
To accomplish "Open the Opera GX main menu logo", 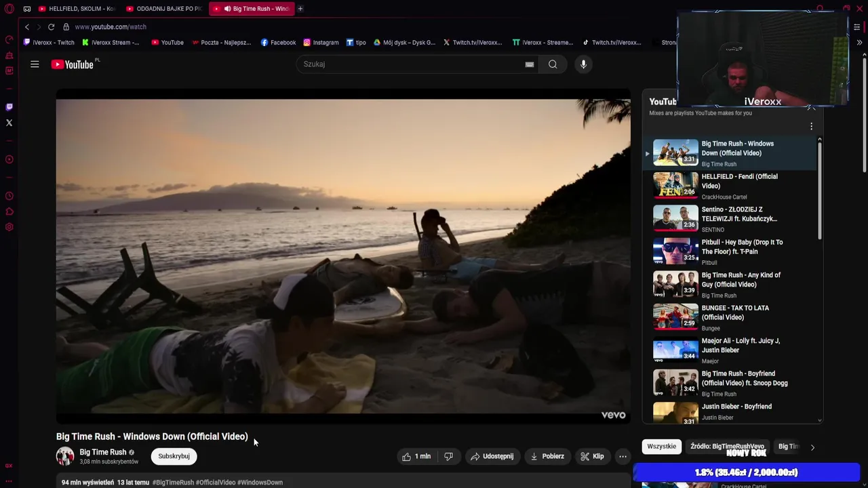I will click(x=9, y=9).
